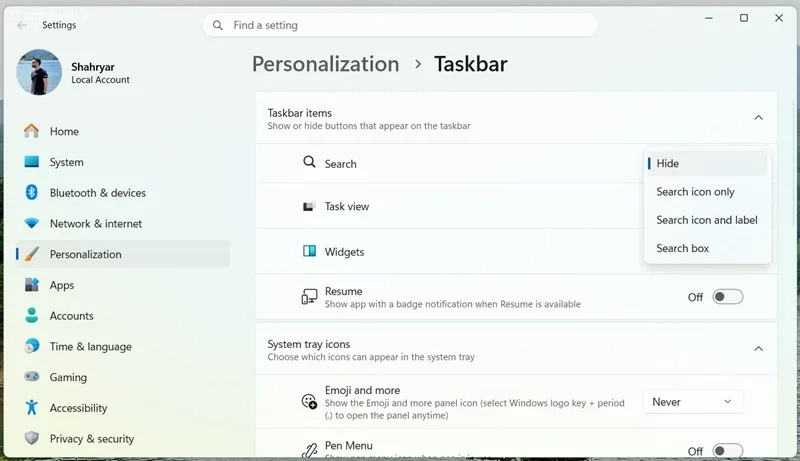Open Accounts settings page
The image size is (800, 461).
coord(122,316)
